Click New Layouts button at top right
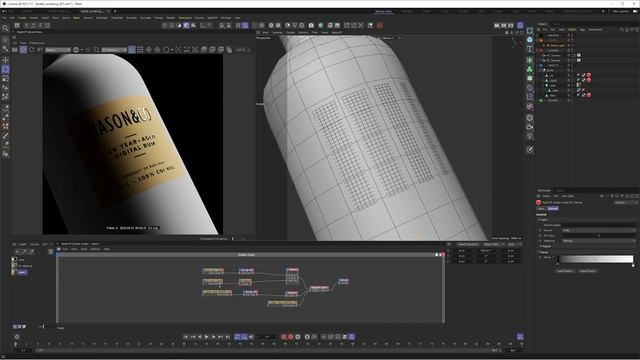The image size is (640, 360). click(x=620, y=11)
